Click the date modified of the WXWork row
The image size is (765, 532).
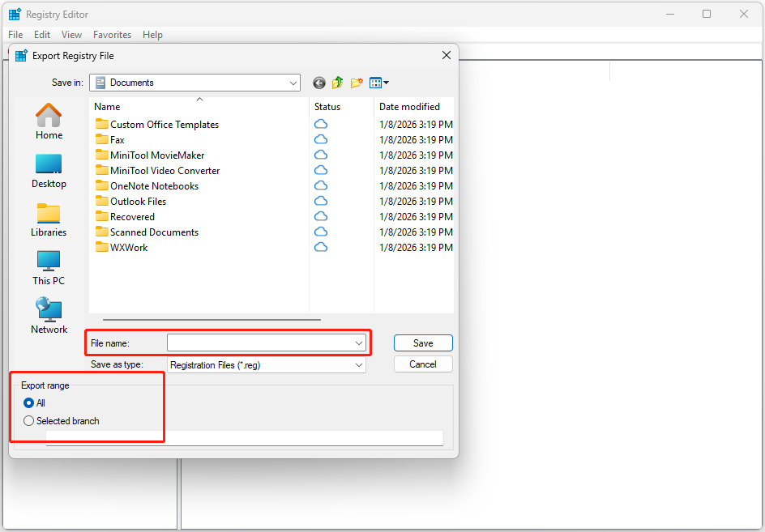coord(417,248)
